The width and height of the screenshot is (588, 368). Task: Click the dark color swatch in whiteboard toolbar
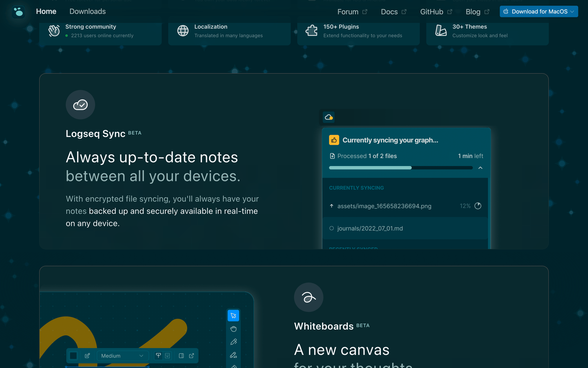(73, 356)
